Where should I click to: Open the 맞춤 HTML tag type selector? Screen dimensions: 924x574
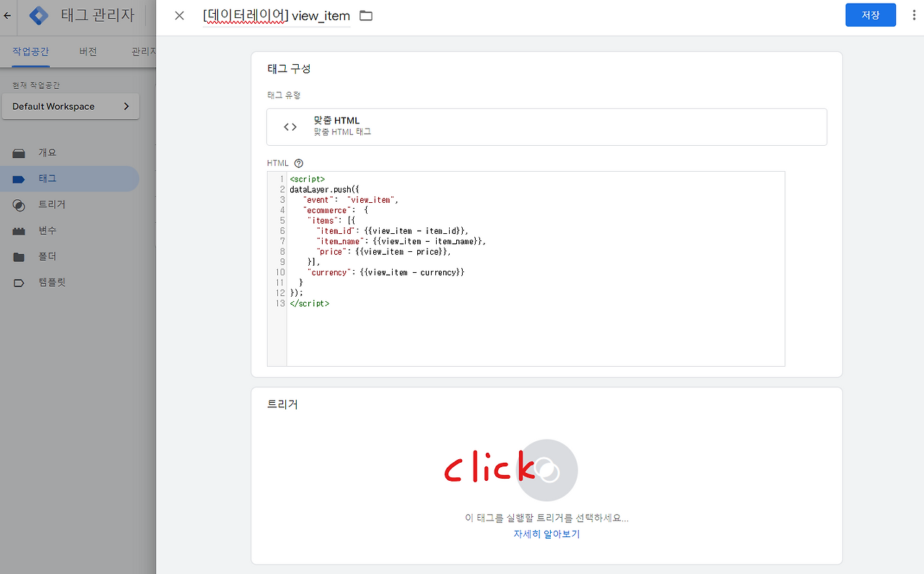point(546,127)
